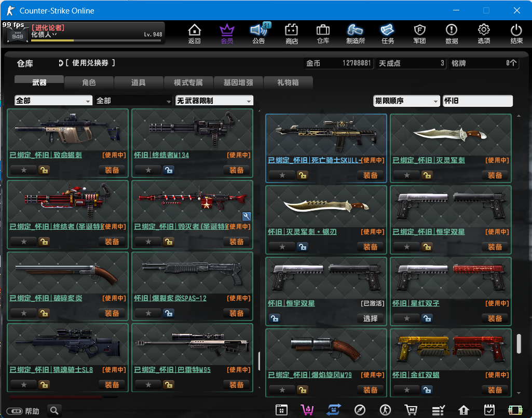
Task: Switch to the 模式专属 tab
Action: [188, 82]
